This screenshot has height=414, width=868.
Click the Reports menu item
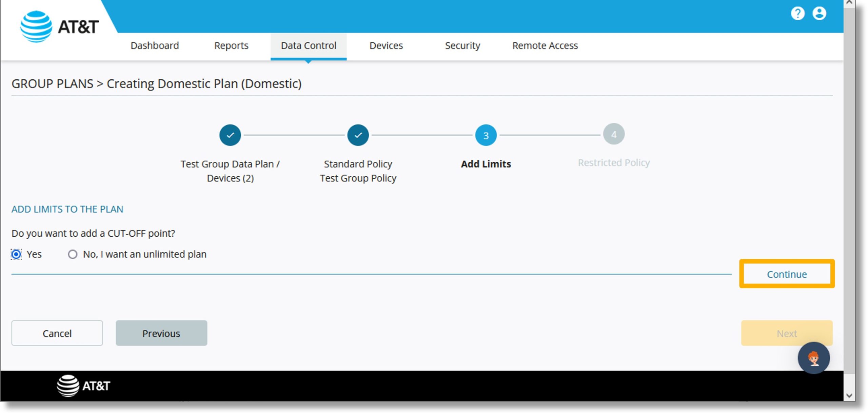231,45
